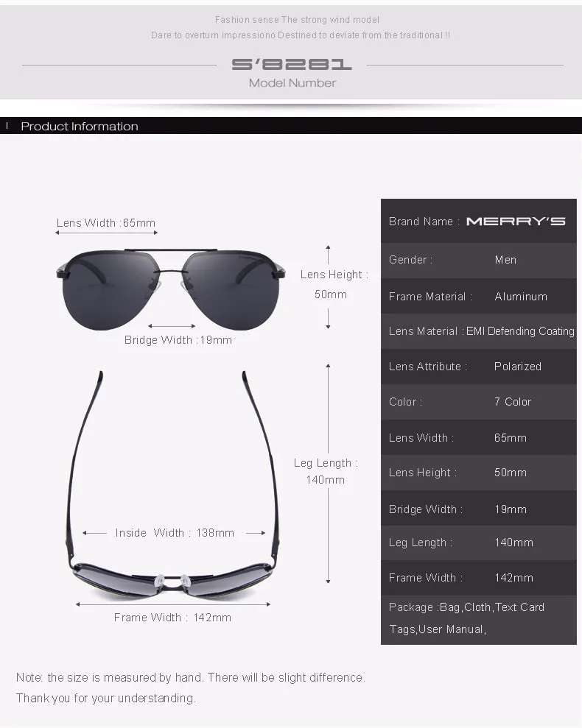Viewport: 582px width, 728px height.
Task: Click '19mm' Bridge Width table value
Action: click(511, 509)
